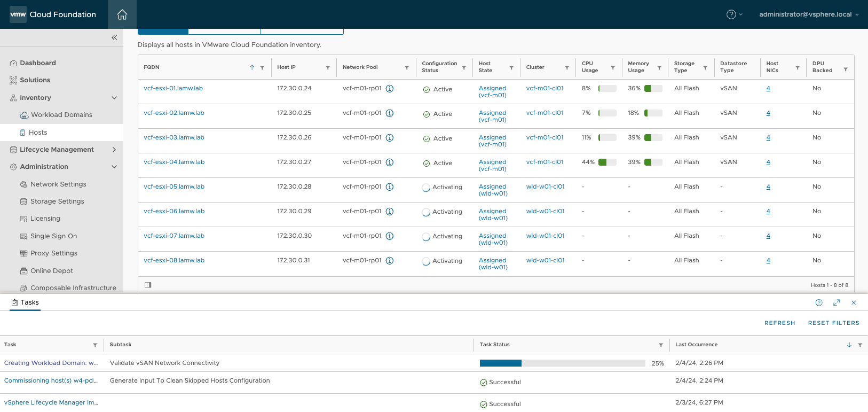
Task: Filter the Network Pool column
Action: coord(407,68)
